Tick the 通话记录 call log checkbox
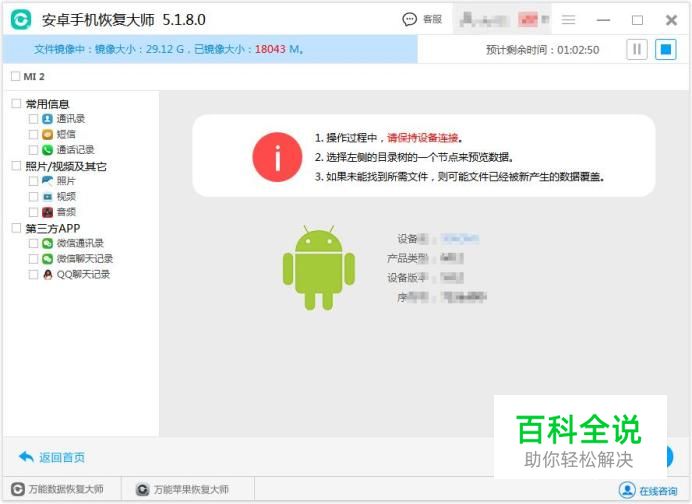The height and width of the screenshot is (504, 692). [33, 150]
